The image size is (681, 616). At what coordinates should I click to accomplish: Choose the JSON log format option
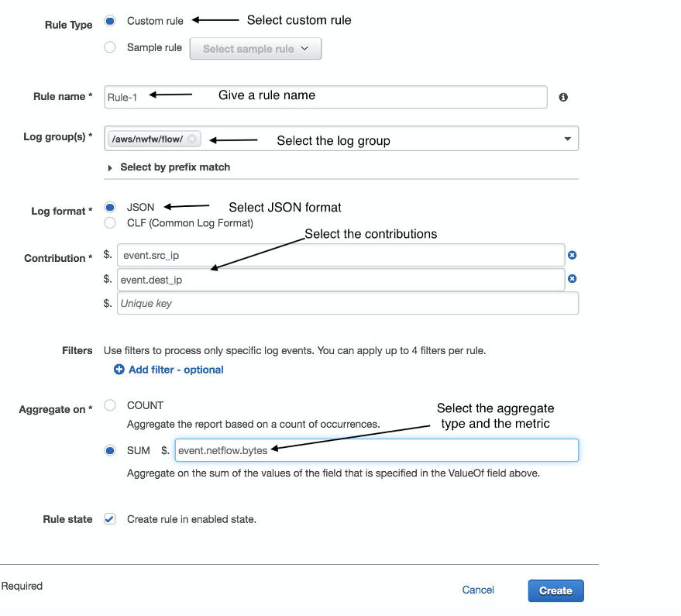pos(110,207)
